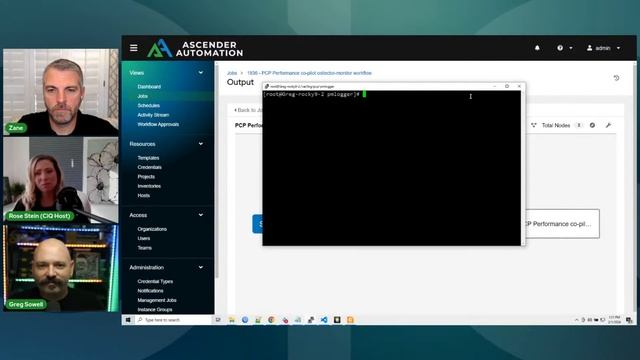Open File Explorer from the taskbar

click(x=231, y=320)
